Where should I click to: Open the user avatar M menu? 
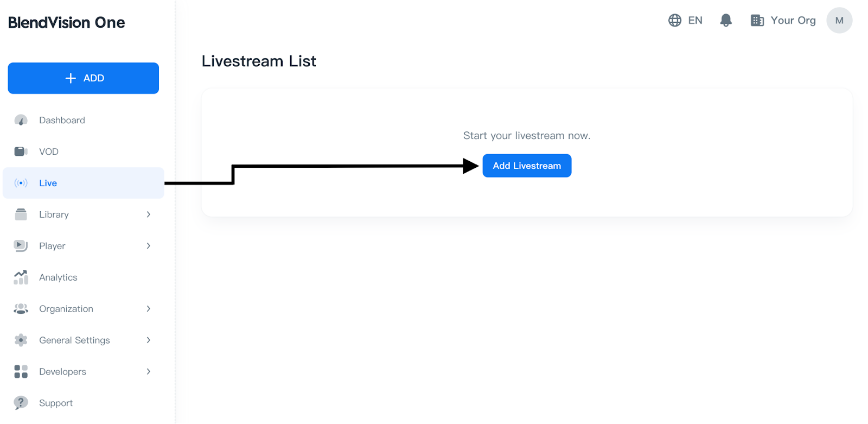click(x=839, y=21)
